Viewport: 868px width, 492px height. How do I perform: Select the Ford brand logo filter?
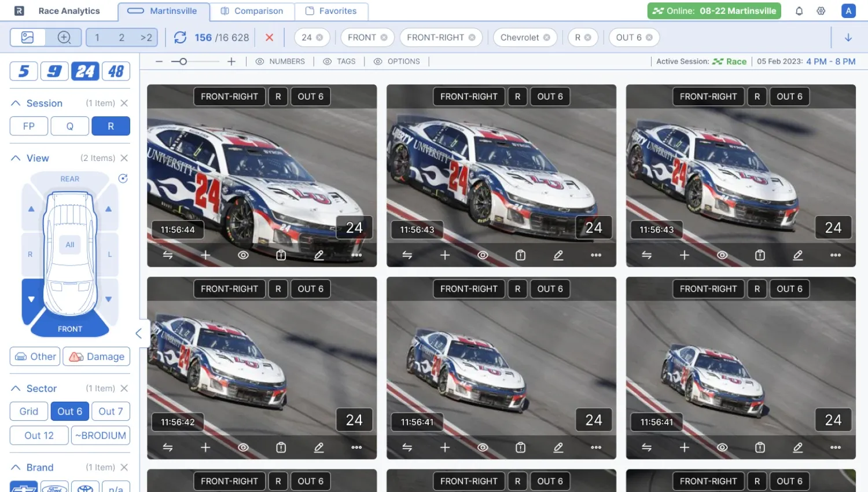click(54, 487)
